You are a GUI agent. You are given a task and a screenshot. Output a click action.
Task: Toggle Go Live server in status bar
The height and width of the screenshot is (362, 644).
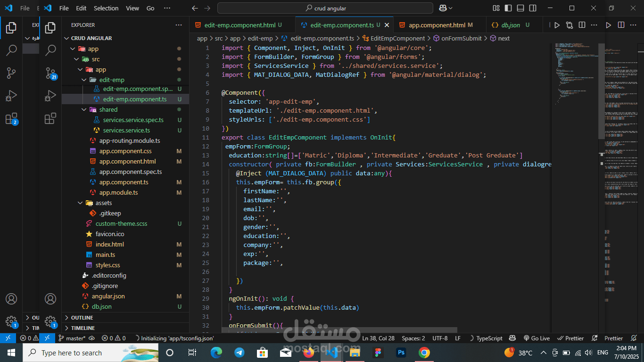[x=537, y=338]
